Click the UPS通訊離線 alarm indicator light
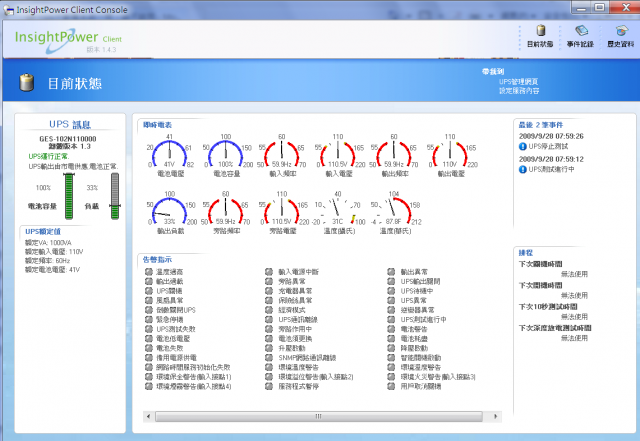 tap(269, 319)
